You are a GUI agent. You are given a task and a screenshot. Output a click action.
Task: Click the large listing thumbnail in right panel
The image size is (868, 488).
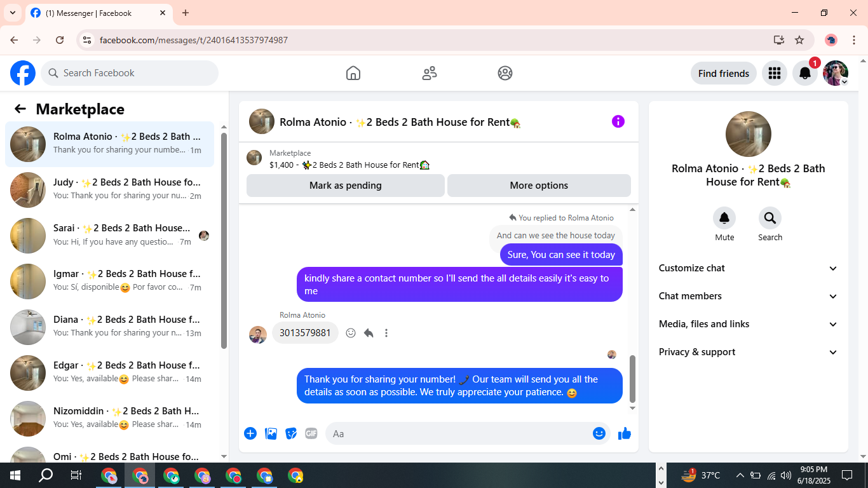click(x=749, y=134)
